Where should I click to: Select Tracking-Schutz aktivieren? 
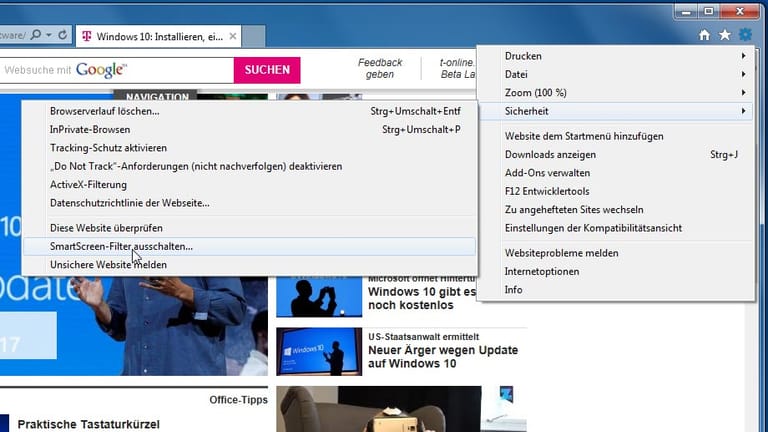point(249,148)
